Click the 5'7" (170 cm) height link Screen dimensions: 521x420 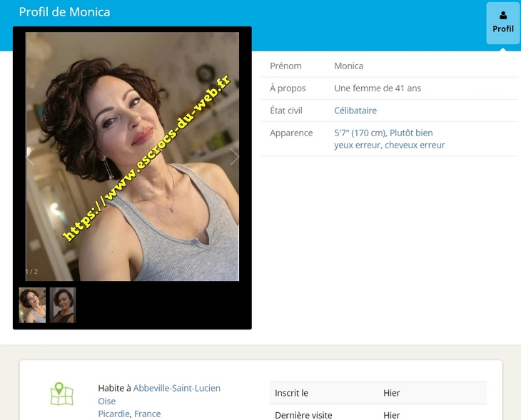pyautogui.click(x=360, y=133)
